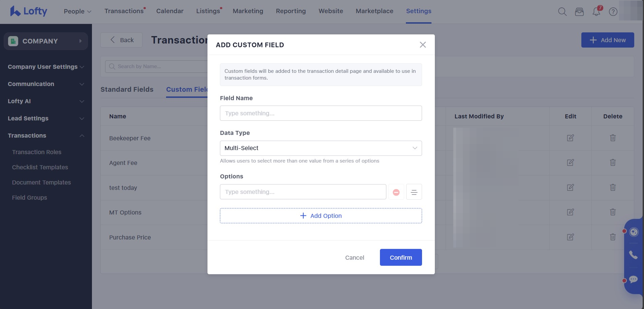The image size is (644, 309).
Task: Open the help question mark icon
Action: (613, 12)
